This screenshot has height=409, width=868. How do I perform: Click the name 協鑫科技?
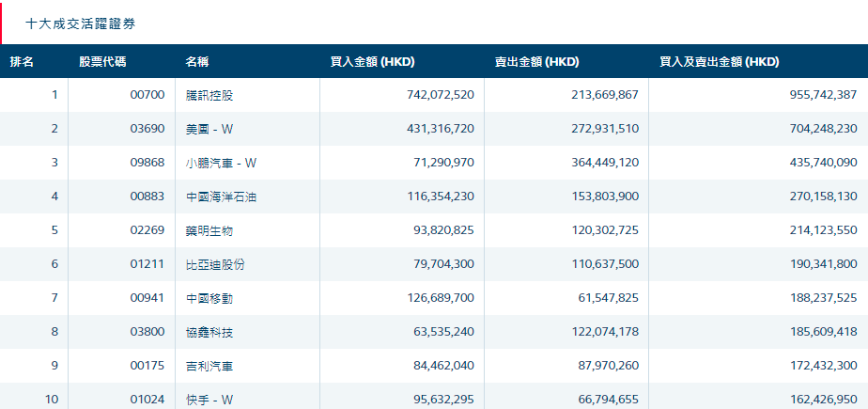point(209,332)
